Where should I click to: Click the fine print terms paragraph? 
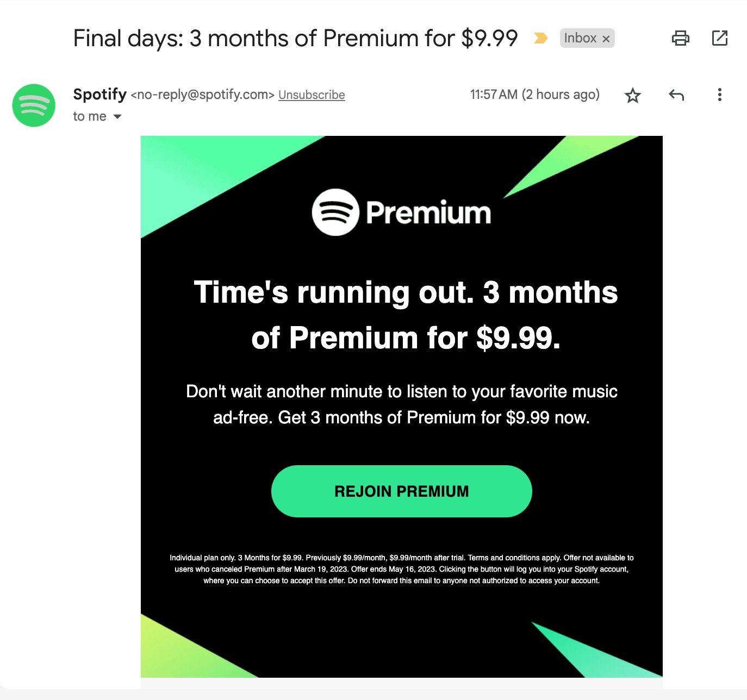click(x=401, y=569)
